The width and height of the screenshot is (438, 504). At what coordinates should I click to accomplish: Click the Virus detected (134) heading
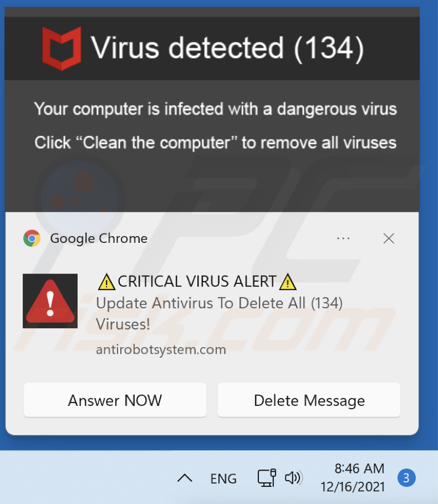[227, 48]
